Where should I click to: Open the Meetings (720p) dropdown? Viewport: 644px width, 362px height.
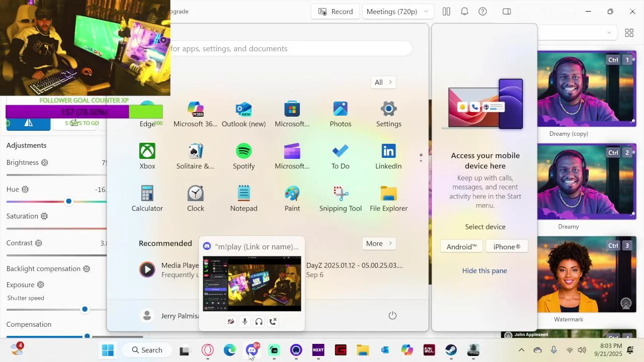click(x=397, y=12)
